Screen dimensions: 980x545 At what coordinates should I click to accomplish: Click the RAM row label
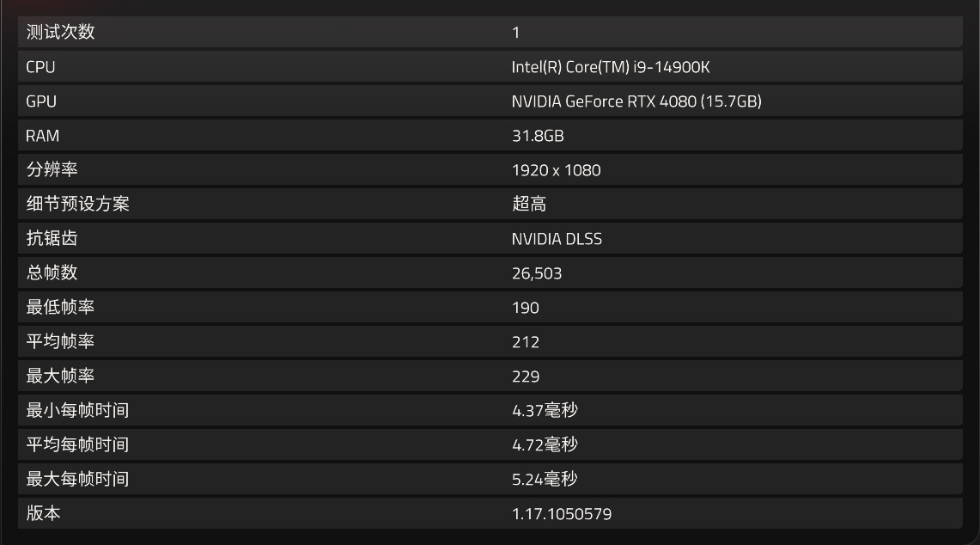42,136
